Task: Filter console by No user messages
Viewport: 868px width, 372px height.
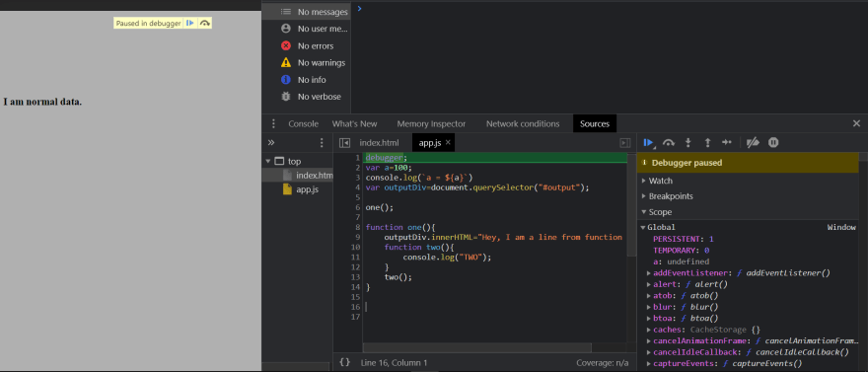Action: (306, 29)
